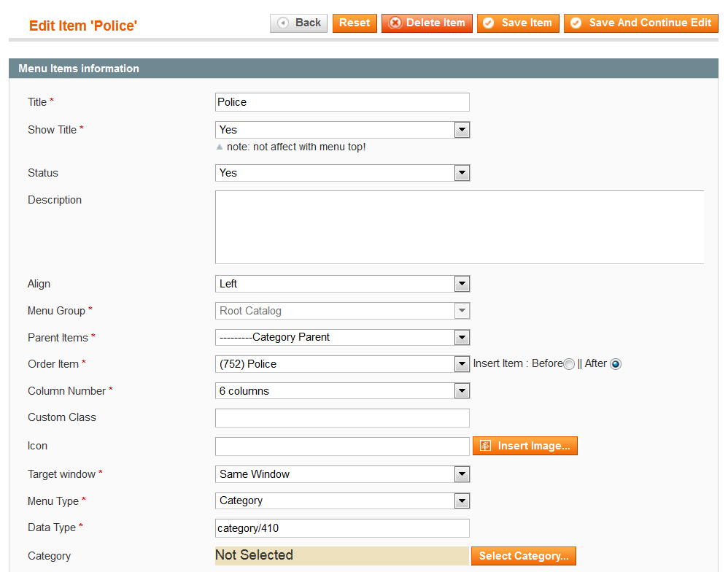
Task: Click inside the Description text area
Action: point(459,227)
